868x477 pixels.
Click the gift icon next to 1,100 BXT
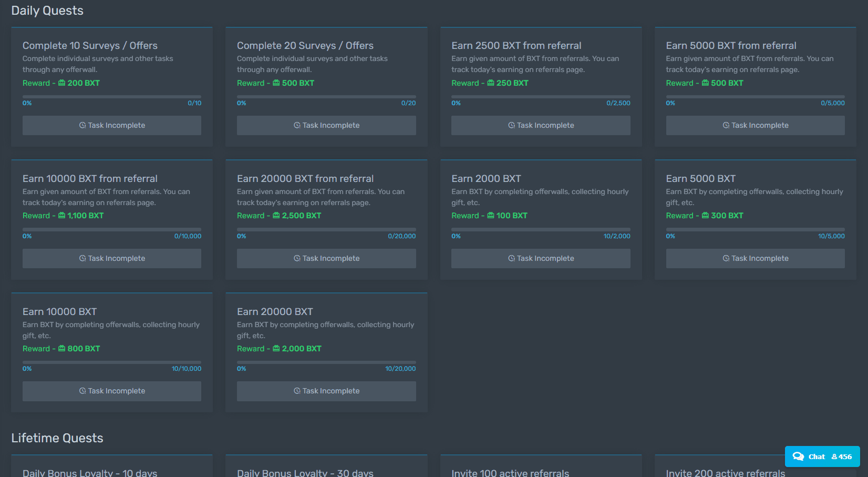point(61,216)
